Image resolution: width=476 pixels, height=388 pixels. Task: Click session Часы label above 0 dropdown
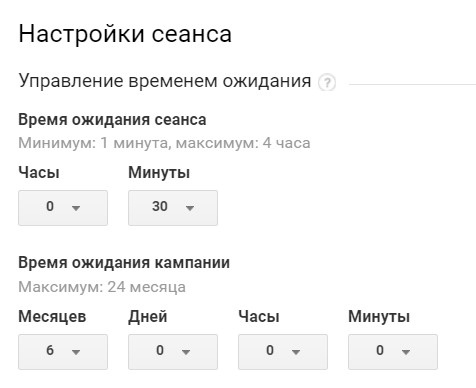(39, 173)
